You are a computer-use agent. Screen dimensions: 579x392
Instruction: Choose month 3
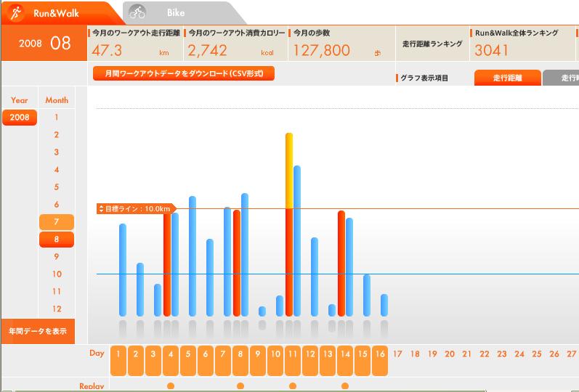coord(57,152)
